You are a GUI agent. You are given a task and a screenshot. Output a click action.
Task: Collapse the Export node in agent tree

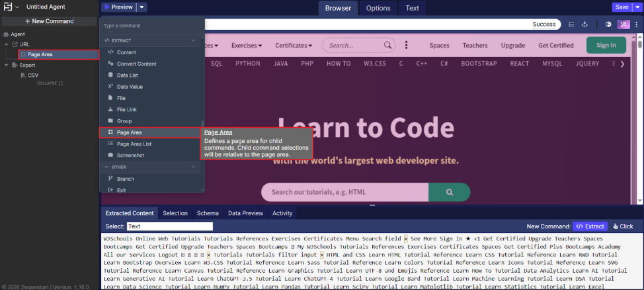tap(6, 65)
